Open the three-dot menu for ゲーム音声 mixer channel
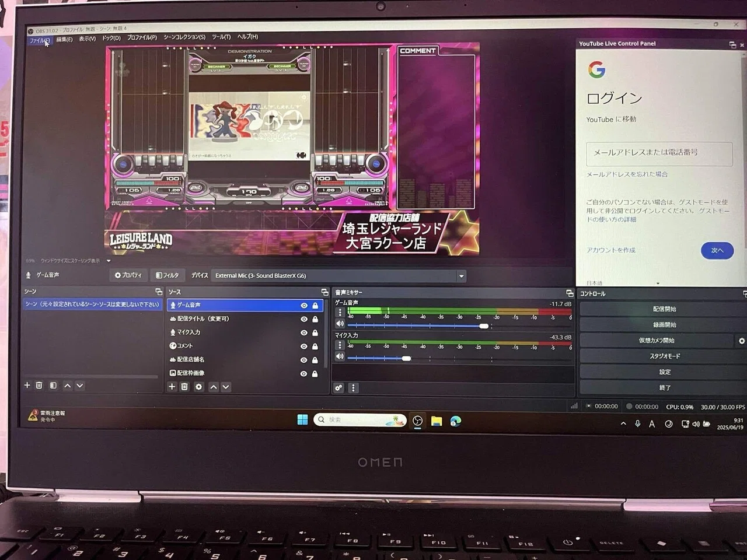 click(340, 312)
